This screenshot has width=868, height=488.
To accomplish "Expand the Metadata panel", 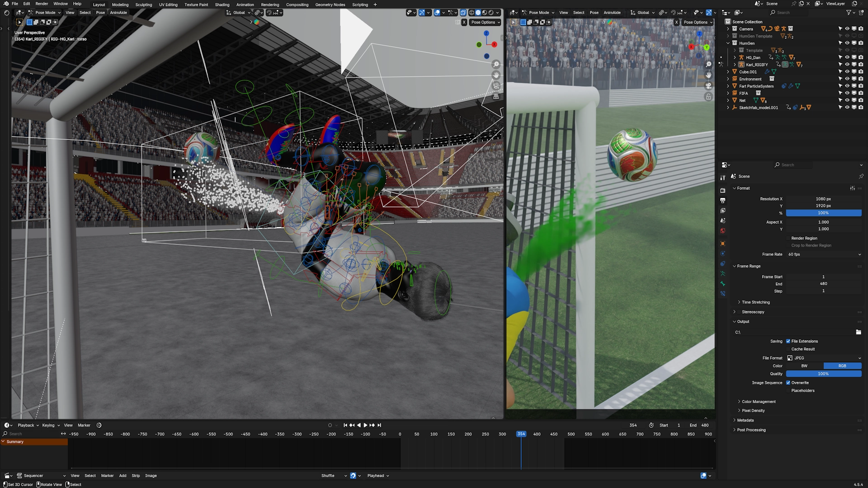I will (745, 420).
